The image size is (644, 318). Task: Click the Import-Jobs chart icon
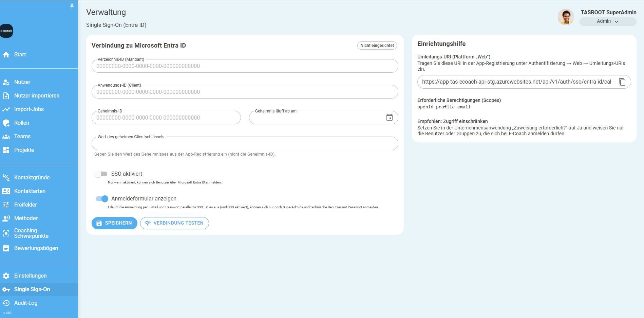tap(6, 109)
